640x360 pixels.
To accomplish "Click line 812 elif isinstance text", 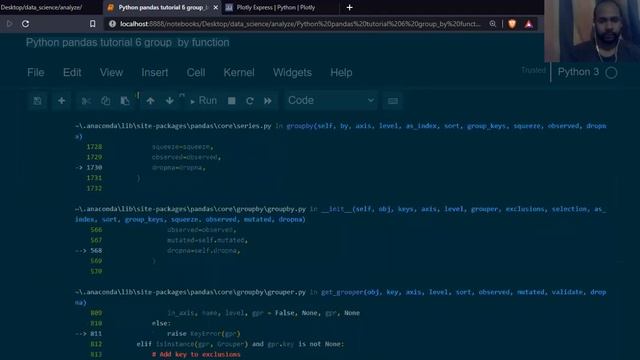I will (240, 344).
